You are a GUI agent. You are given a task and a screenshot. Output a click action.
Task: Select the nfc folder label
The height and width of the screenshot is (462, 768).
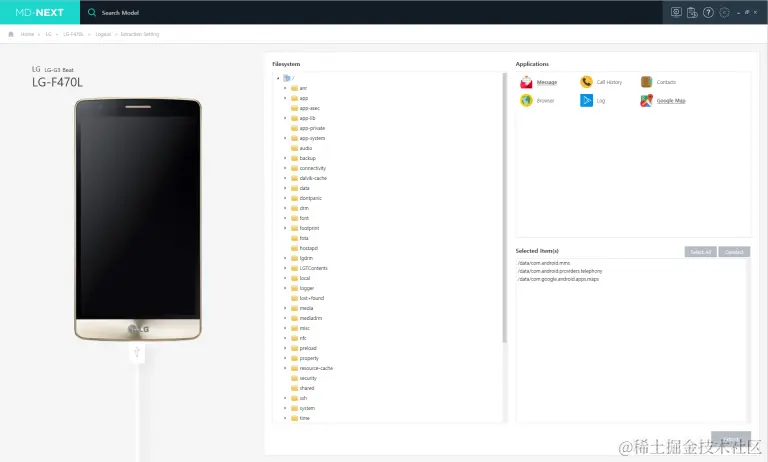[x=303, y=338]
